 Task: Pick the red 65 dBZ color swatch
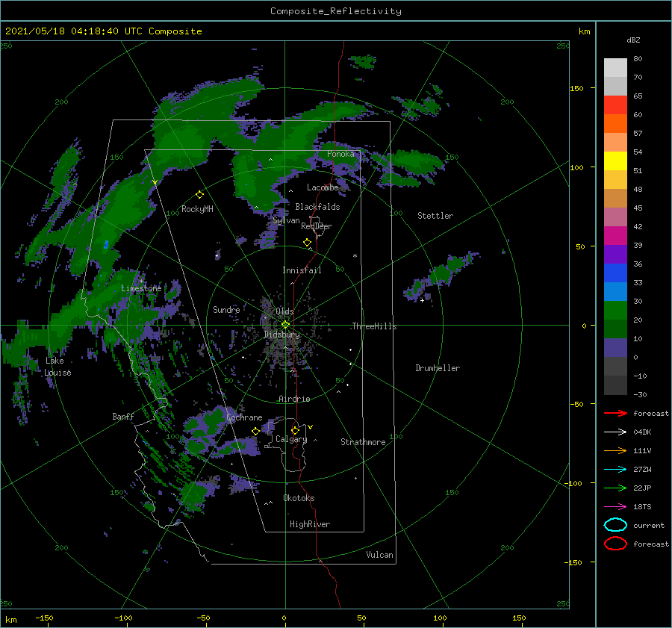(x=615, y=105)
